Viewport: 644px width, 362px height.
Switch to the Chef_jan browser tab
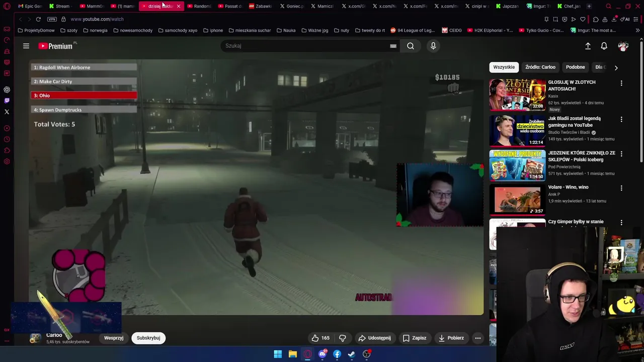[569, 6]
